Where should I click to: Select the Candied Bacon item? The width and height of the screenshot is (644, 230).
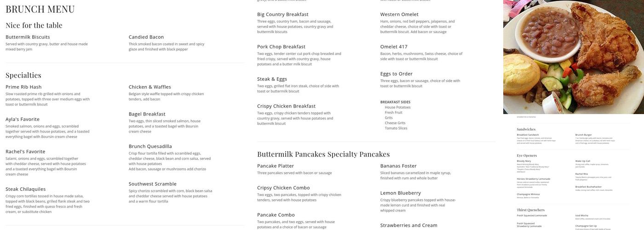tap(146, 37)
